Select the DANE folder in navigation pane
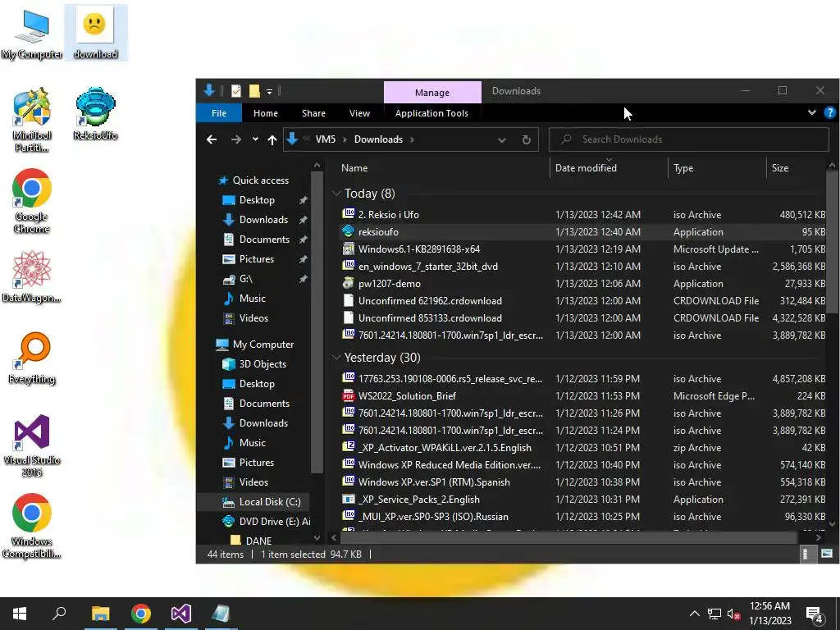The height and width of the screenshot is (630, 840). coord(251,541)
